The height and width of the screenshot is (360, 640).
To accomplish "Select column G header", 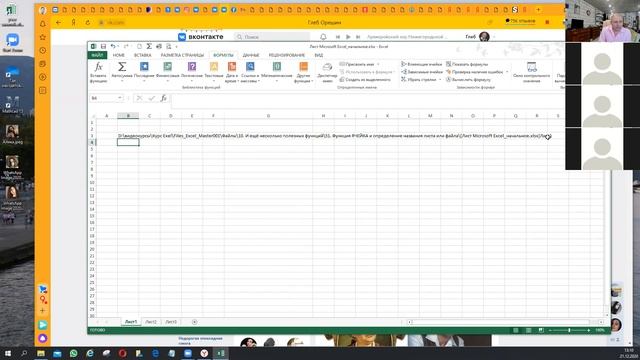I will 268,116.
